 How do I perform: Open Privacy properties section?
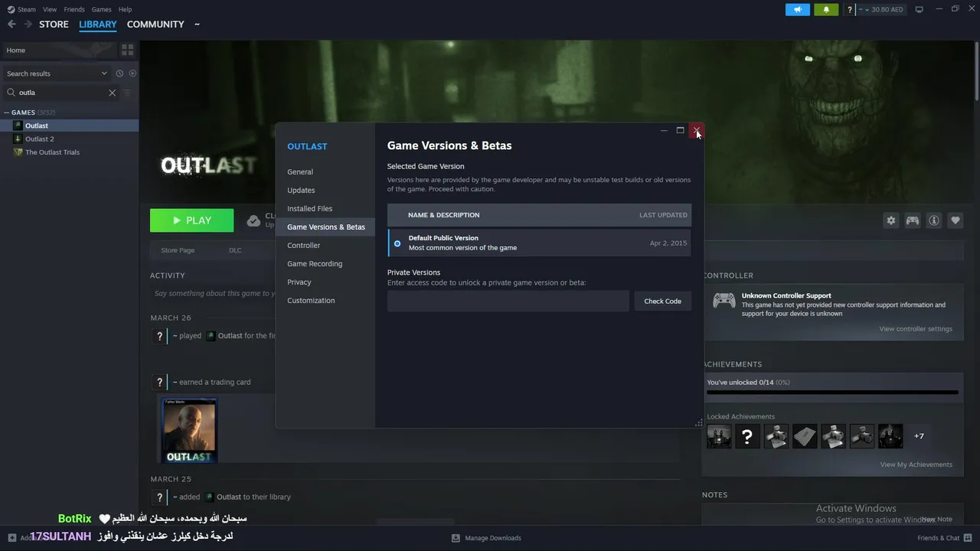point(325,282)
